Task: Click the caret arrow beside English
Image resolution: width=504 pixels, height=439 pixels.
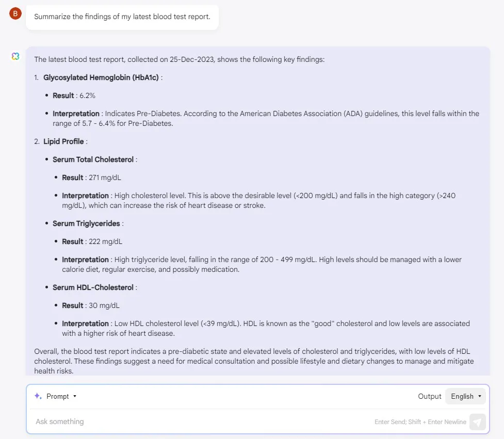Action: pyautogui.click(x=480, y=396)
